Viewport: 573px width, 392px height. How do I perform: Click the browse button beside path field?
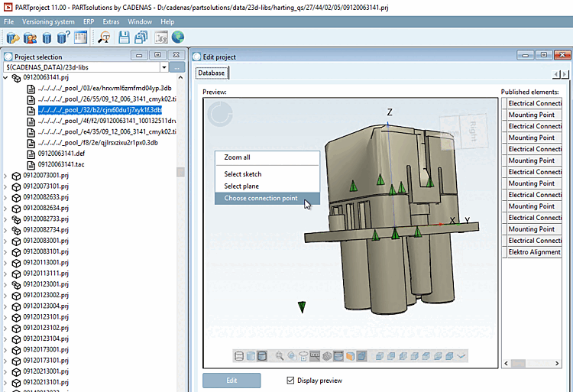177,68
